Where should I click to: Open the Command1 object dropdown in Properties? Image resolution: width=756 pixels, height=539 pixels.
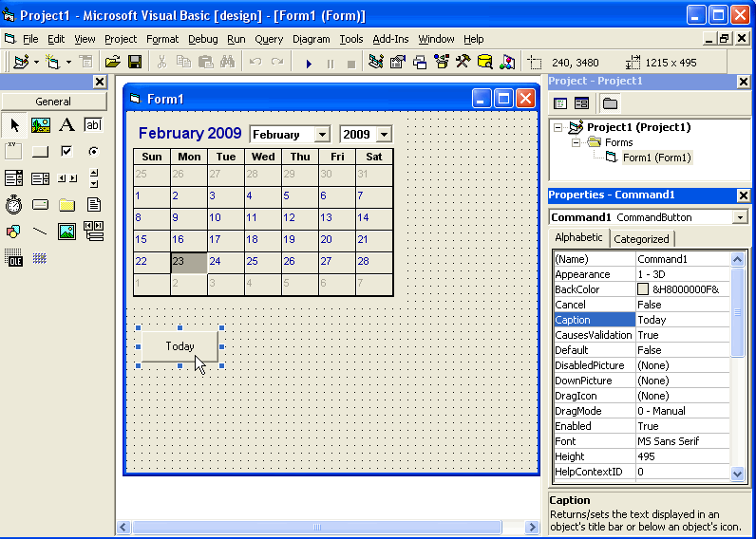740,217
